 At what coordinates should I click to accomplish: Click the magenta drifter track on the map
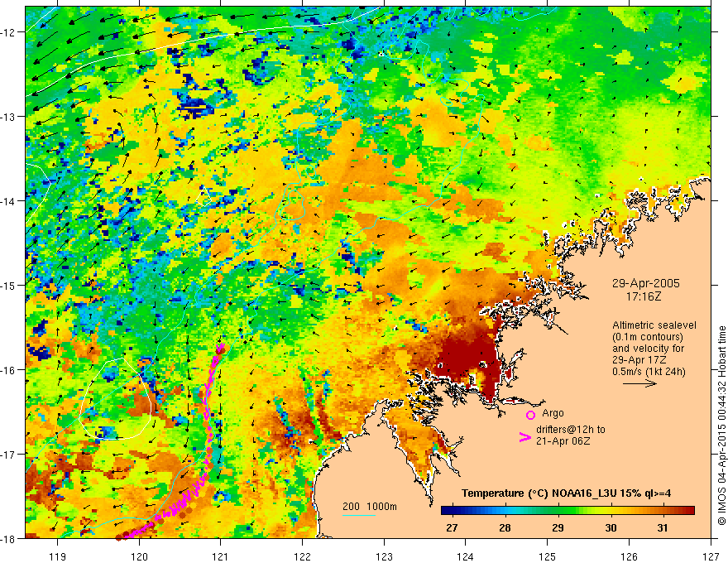[208, 418]
